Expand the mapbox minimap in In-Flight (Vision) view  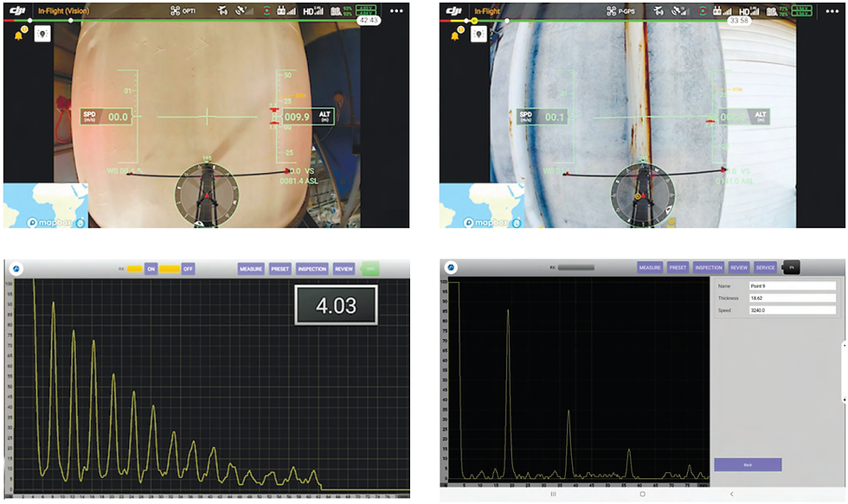pos(45,205)
